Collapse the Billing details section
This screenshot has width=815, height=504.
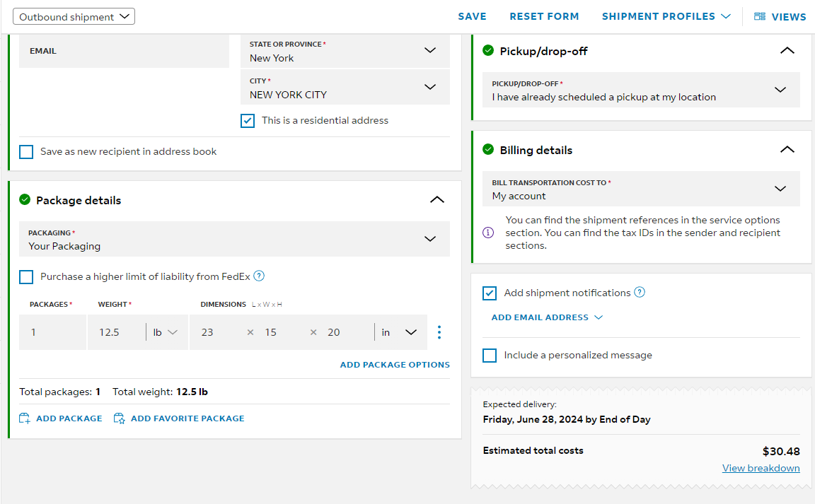pyautogui.click(x=787, y=150)
